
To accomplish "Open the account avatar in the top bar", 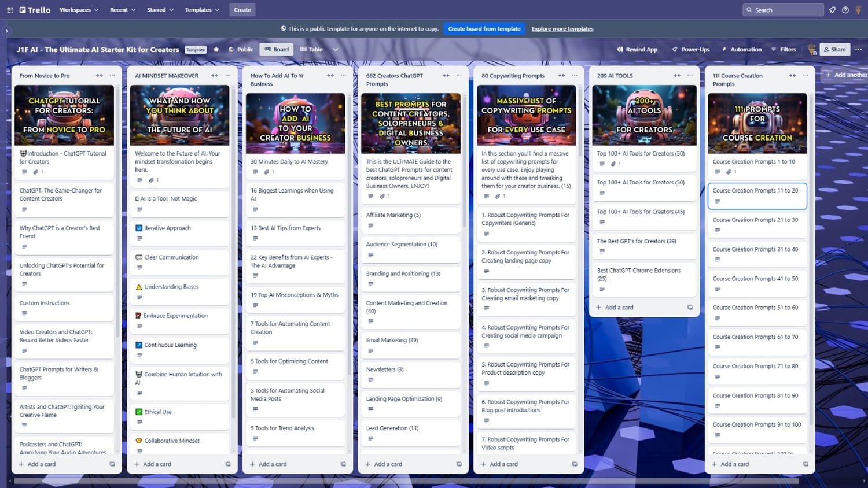I will (858, 10).
